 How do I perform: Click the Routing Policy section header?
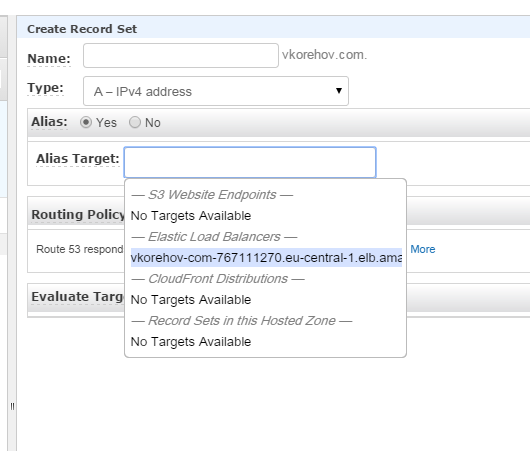click(78, 214)
